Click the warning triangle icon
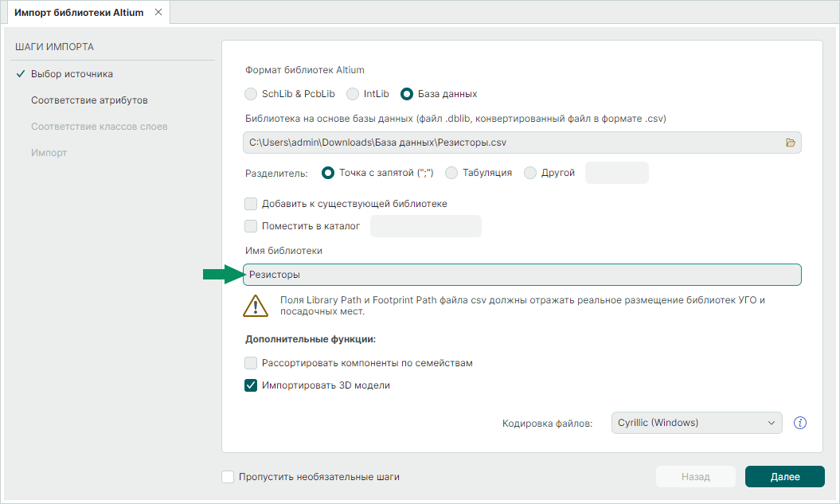840x504 pixels. pos(256,306)
